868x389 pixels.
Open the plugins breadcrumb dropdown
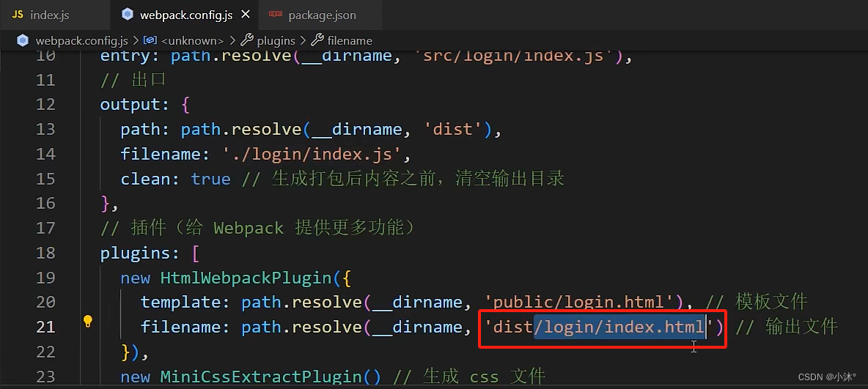point(276,40)
